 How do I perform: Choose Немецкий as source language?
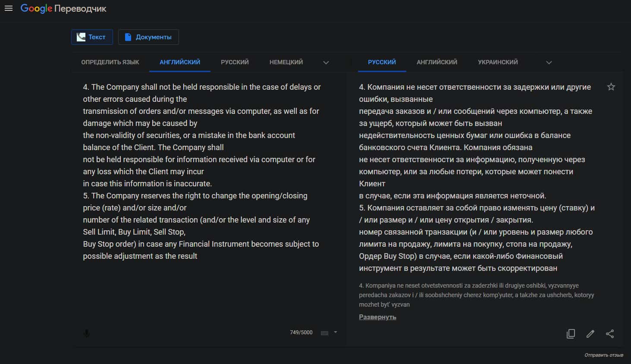tap(286, 62)
